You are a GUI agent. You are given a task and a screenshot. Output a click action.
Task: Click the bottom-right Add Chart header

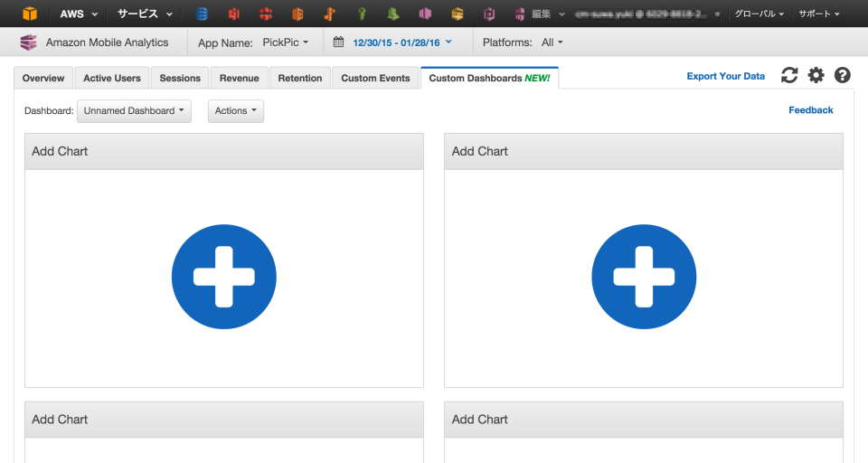pos(644,420)
